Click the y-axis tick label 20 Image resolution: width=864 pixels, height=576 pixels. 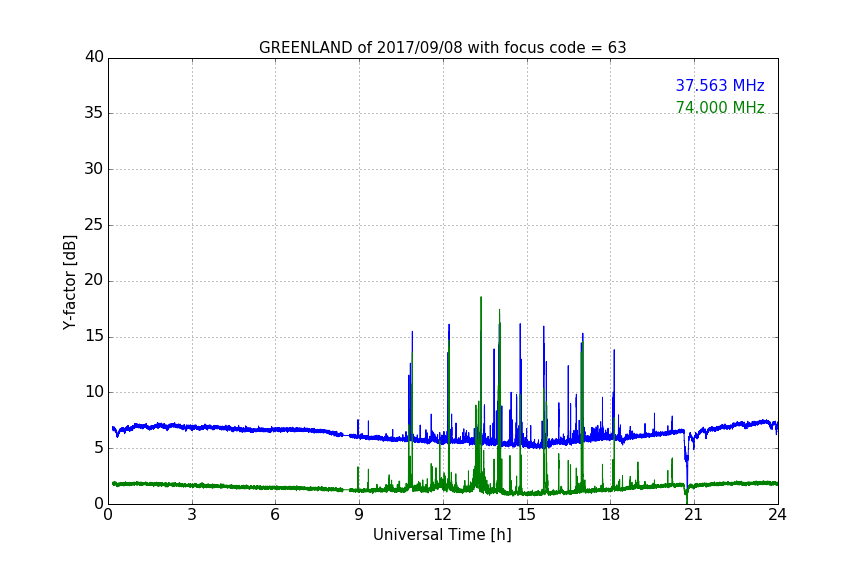point(94,280)
